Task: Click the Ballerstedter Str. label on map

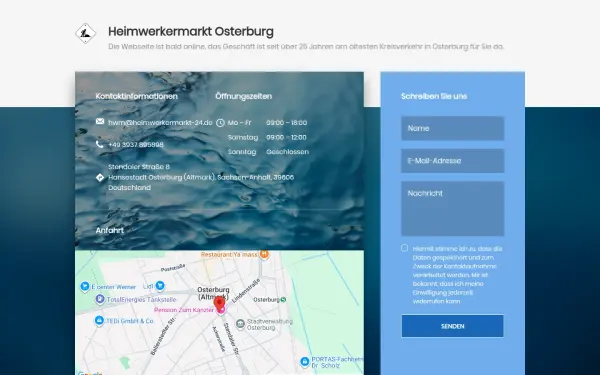Action: [x=163, y=336]
